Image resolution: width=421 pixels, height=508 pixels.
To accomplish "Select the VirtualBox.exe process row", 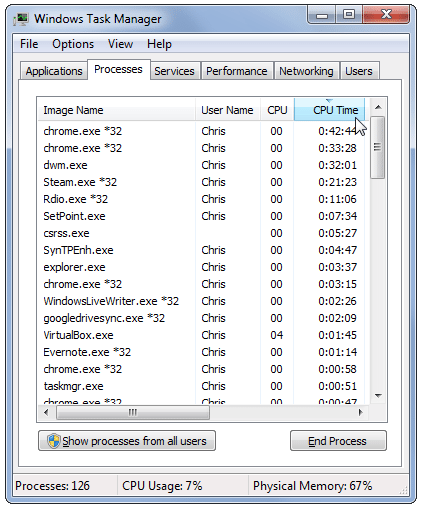I will (x=203, y=335).
